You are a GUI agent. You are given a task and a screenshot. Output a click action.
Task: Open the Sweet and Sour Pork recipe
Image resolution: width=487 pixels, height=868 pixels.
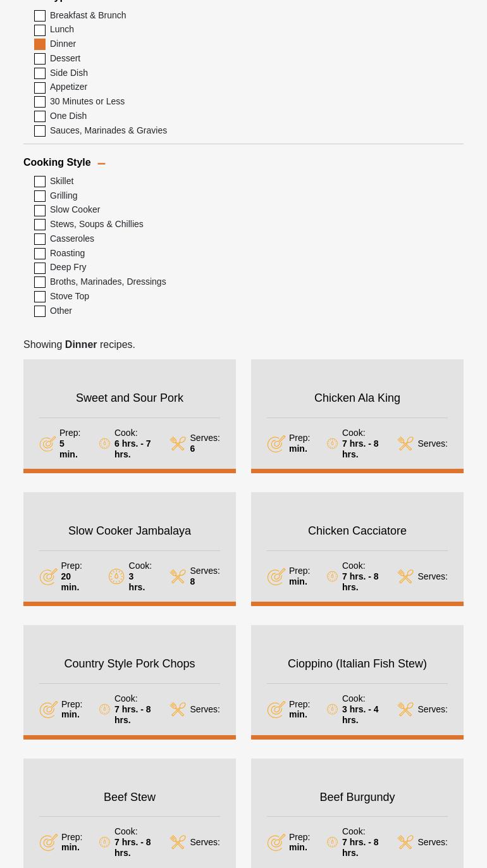click(129, 398)
